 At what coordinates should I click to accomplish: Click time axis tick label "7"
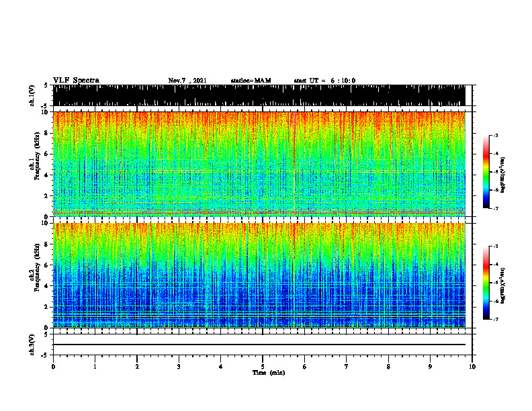click(x=347, y=367)
